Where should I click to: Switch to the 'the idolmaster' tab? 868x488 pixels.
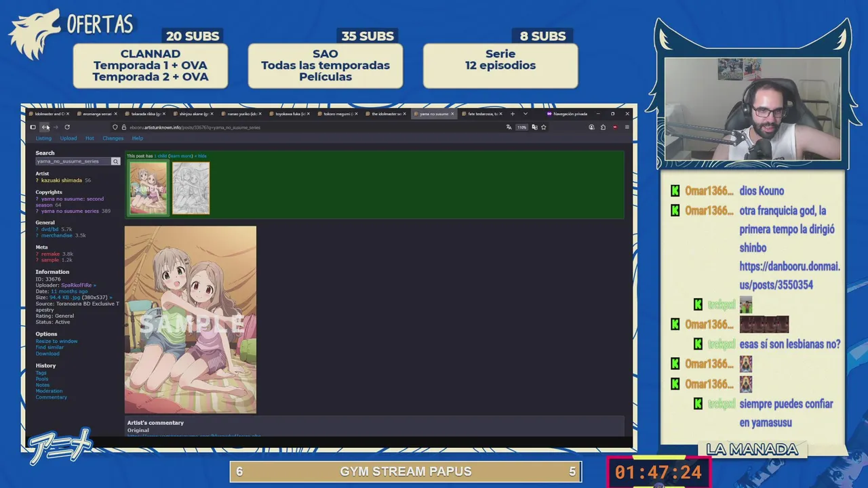click(384, 114)
